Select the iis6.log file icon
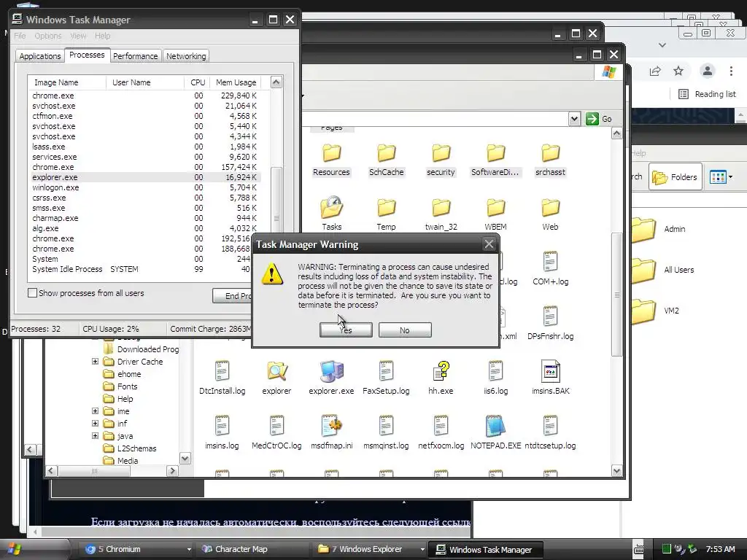 [x=496, y=371]
